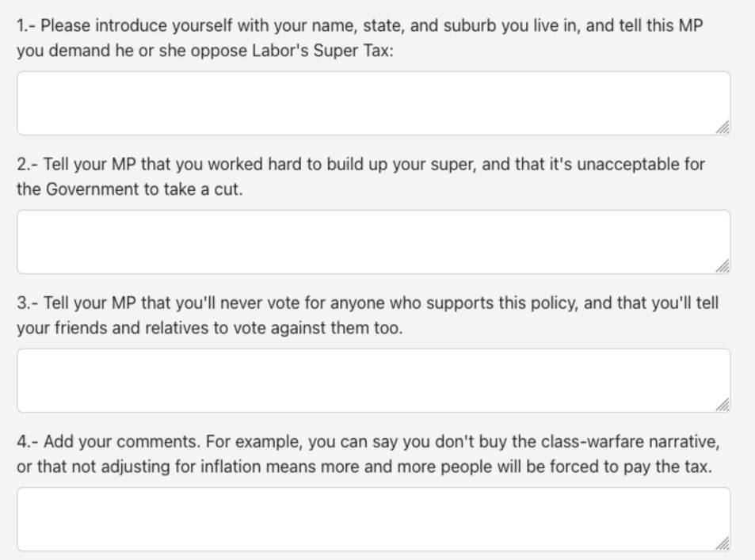Click the resize grip on question 2's text area
This screenshot has width=755, height=560.
[722, 266]
